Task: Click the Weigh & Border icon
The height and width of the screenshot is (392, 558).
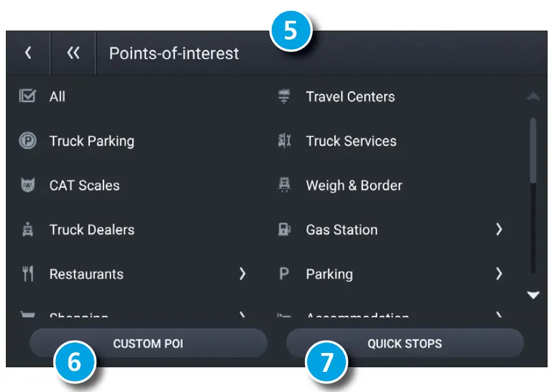Action: pyautogui.click(x=284, y=185)
